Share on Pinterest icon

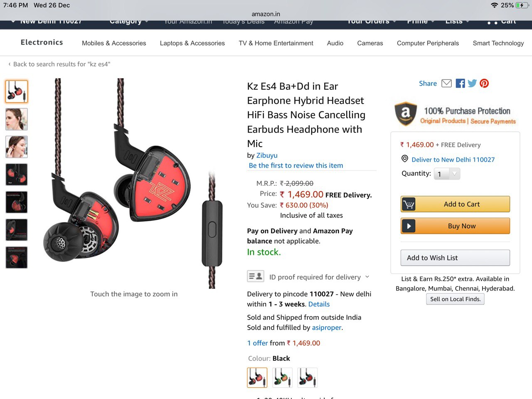click(x=484, y=83)
